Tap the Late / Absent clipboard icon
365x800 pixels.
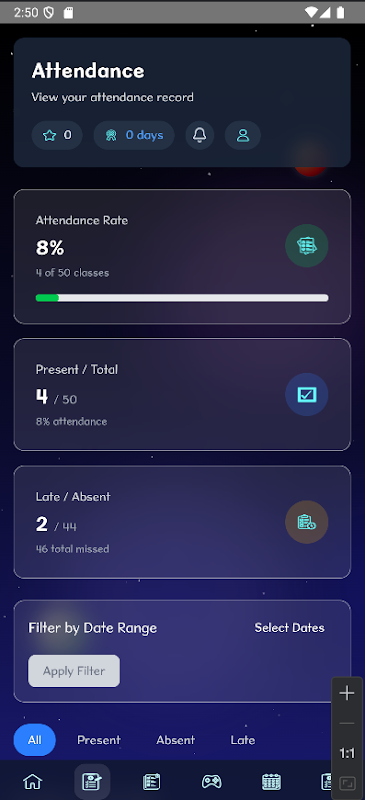306,522
